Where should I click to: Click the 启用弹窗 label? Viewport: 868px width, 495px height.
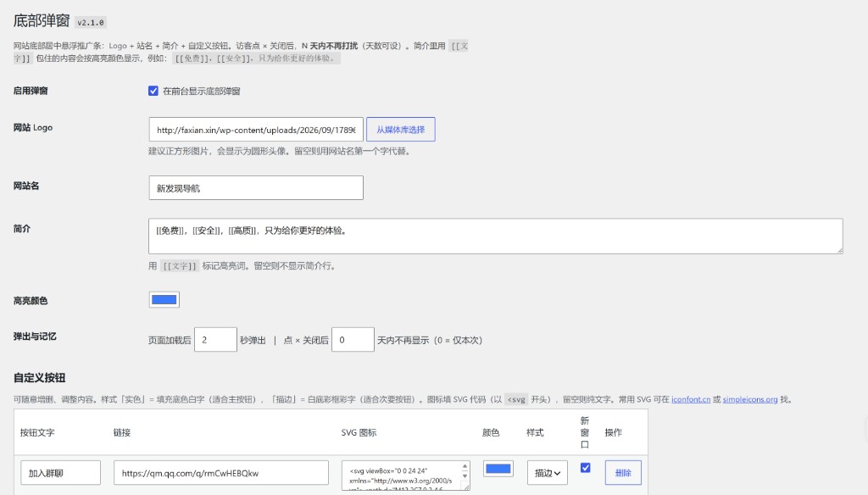(31, 91)
